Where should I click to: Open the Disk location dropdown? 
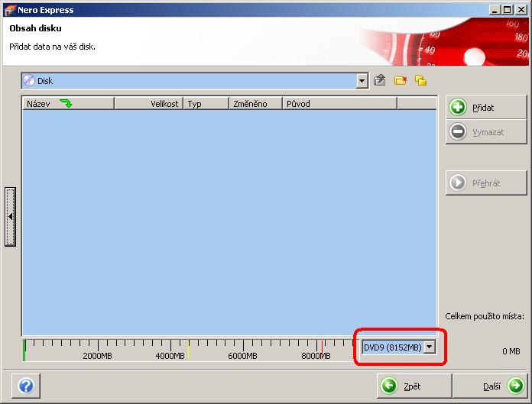362,81
